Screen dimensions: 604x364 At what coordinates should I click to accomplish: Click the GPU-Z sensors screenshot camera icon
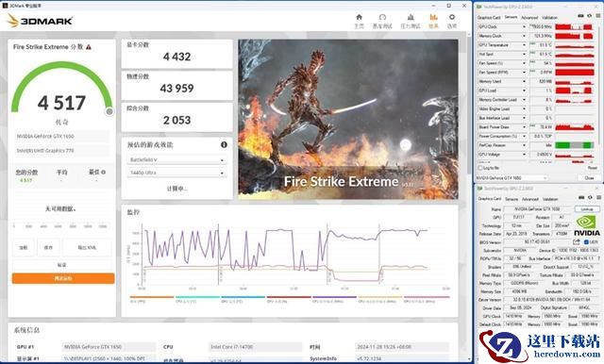pyautogui.click(x=581, y=16)
